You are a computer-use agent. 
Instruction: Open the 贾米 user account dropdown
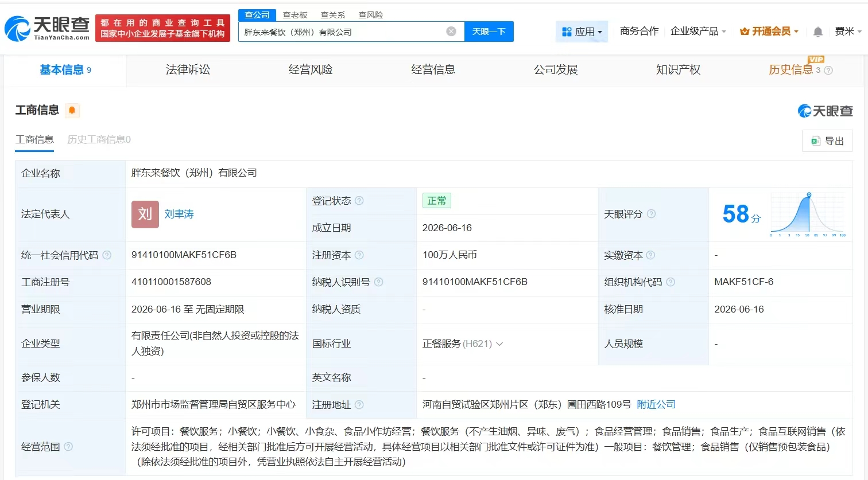tap(848, 32)
